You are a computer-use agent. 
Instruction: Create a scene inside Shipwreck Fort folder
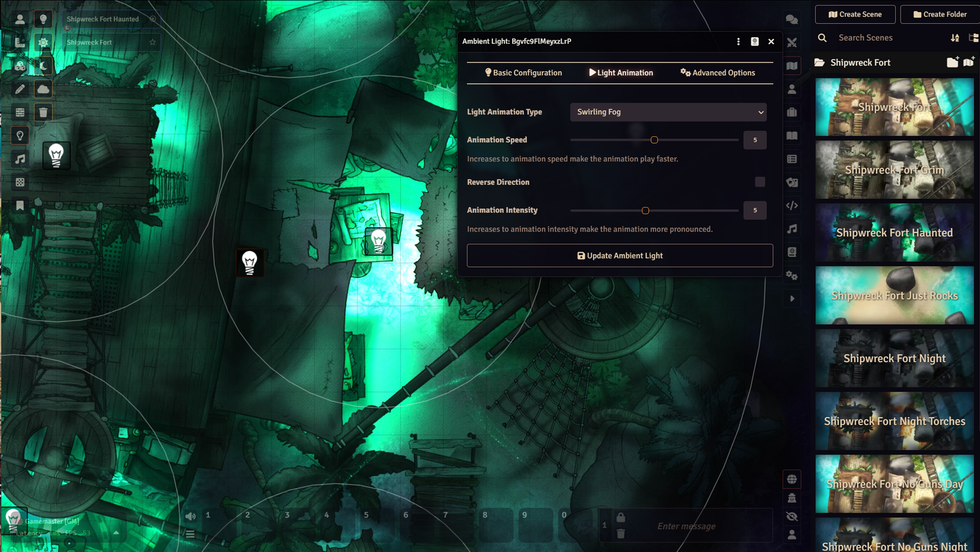(969, 62)
